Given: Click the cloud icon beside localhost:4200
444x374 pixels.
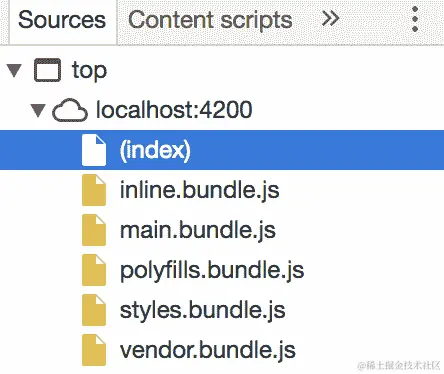Looking at the screenshot, I should [x=70, y=110].
